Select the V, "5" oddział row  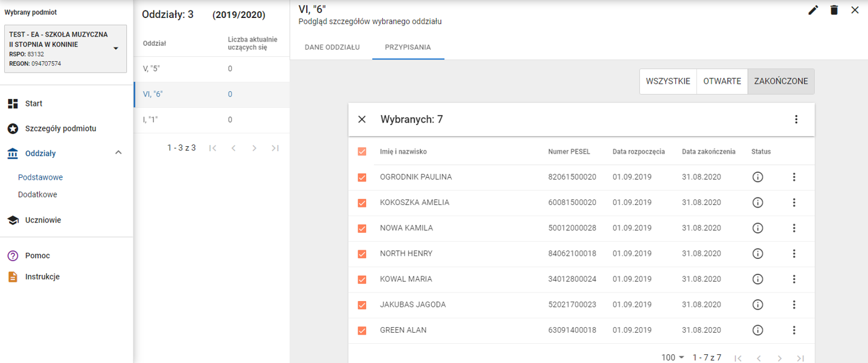pyautogui.click(x=152, y=69)
